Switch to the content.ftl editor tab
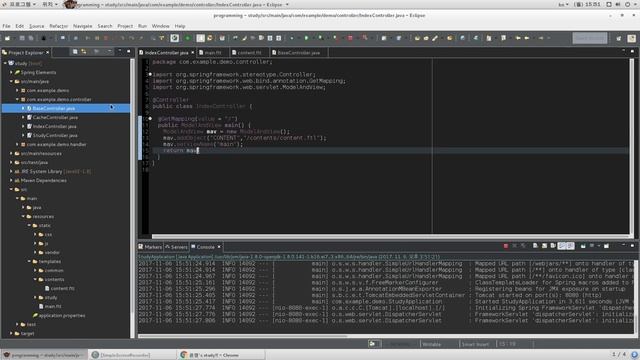 [x=249, y=53]
